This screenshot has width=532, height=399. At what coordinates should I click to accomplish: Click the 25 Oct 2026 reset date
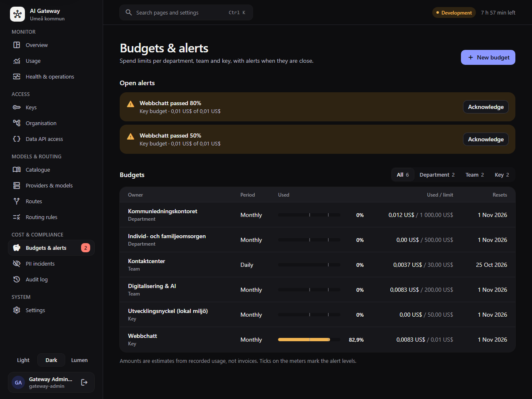[491, 265]
